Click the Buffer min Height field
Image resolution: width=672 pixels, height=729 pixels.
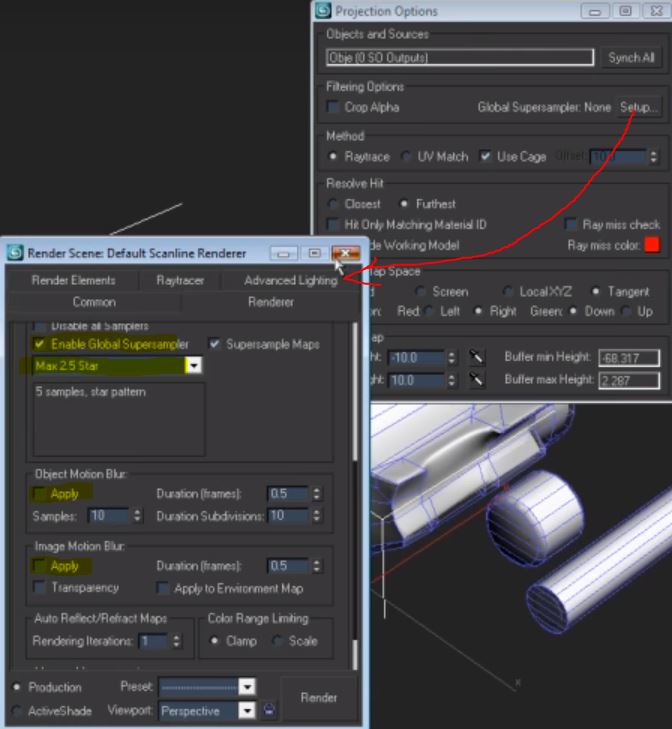coord(629,358)
